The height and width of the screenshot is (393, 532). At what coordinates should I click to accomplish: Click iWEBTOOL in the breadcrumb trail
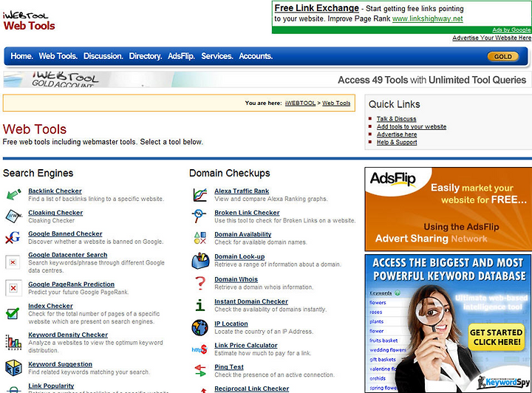coord(300,103)
